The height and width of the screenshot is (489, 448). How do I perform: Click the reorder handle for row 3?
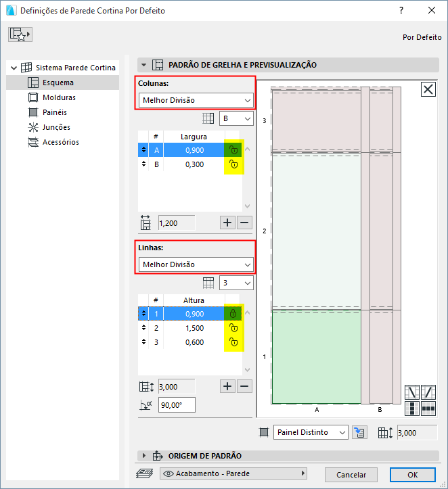tap(143, 342)
